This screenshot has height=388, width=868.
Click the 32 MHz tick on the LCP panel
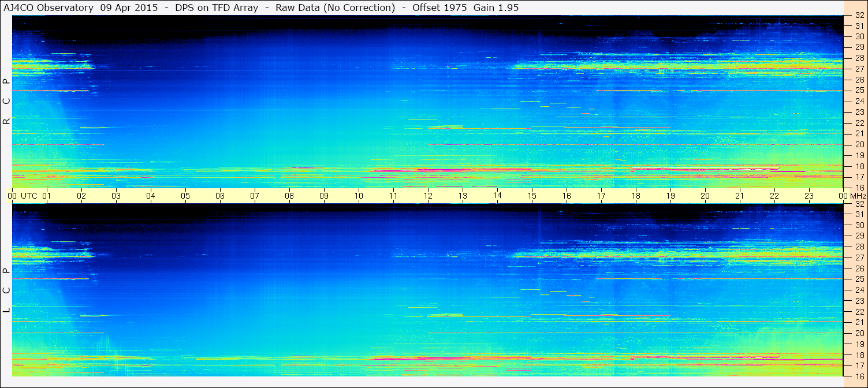click(x=859, y=204)
